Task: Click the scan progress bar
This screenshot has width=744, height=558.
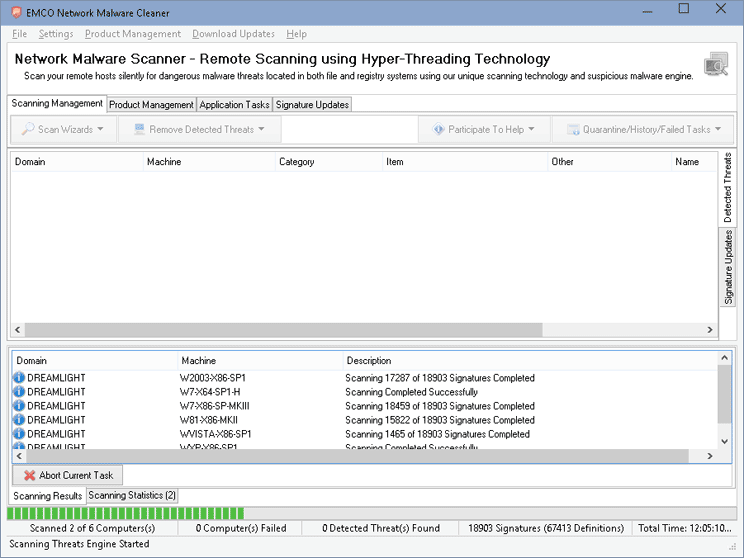Action: coord(372,513)
